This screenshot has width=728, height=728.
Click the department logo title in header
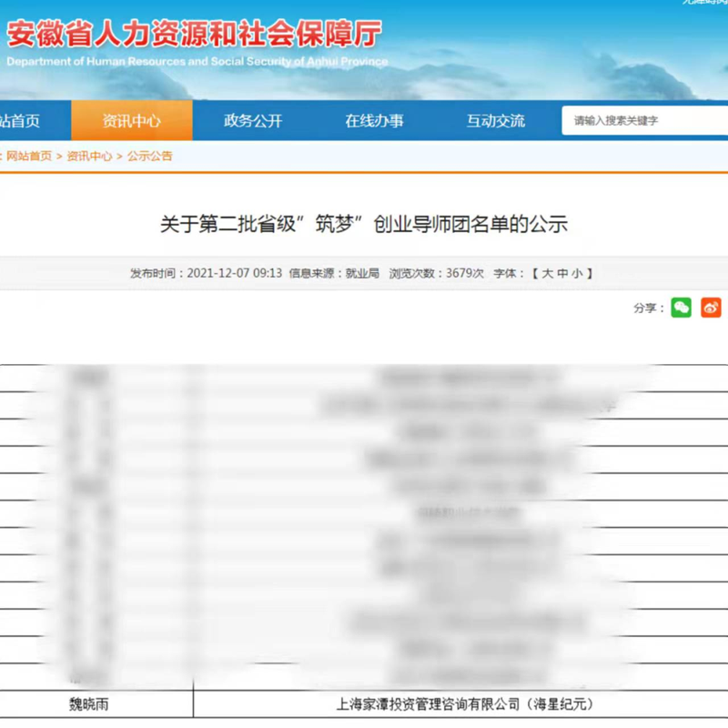[x=194, y=36]
